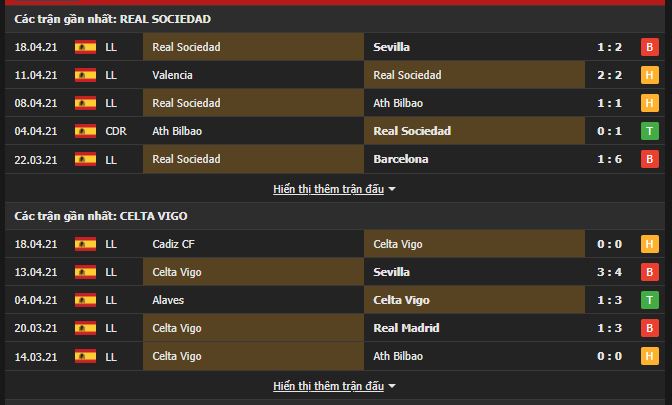The height and width of the screenshot is (405, 672).
Task: Click the green T badge on Alaves row
Action: (x=650, y=300)
